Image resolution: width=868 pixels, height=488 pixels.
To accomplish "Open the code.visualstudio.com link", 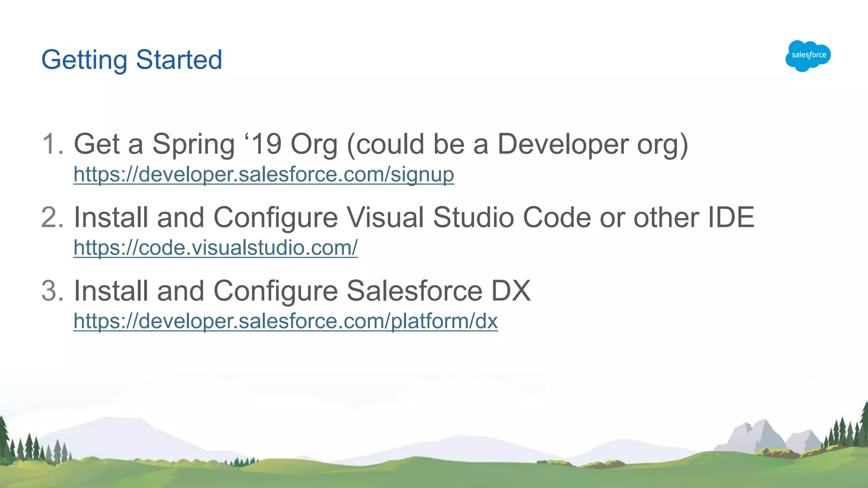I will 215,248.
